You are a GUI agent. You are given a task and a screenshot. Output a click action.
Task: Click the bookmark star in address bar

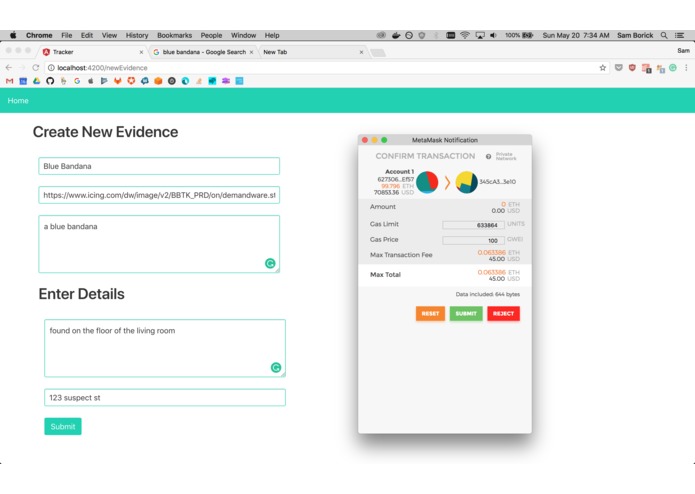602,68
